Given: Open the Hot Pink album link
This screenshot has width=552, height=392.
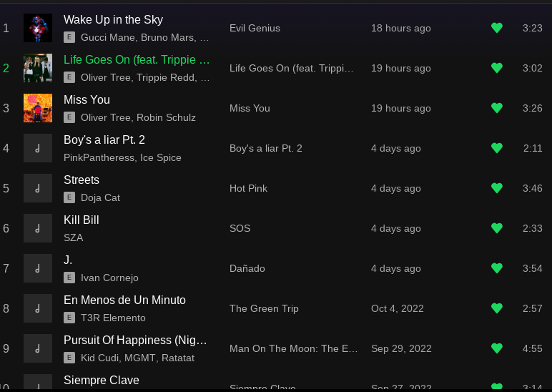Looking at the screenshot, I should click(249, 188).
